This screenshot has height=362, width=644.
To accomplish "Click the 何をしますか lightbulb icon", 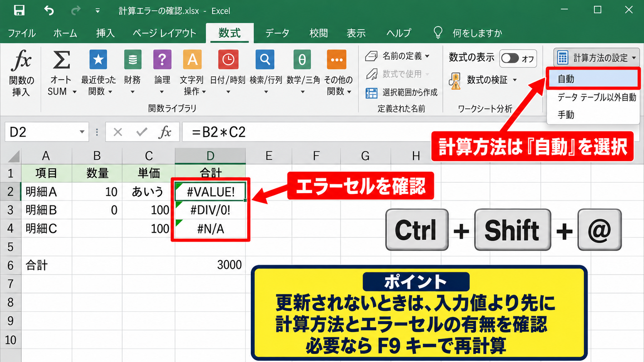I will point(438,33).
